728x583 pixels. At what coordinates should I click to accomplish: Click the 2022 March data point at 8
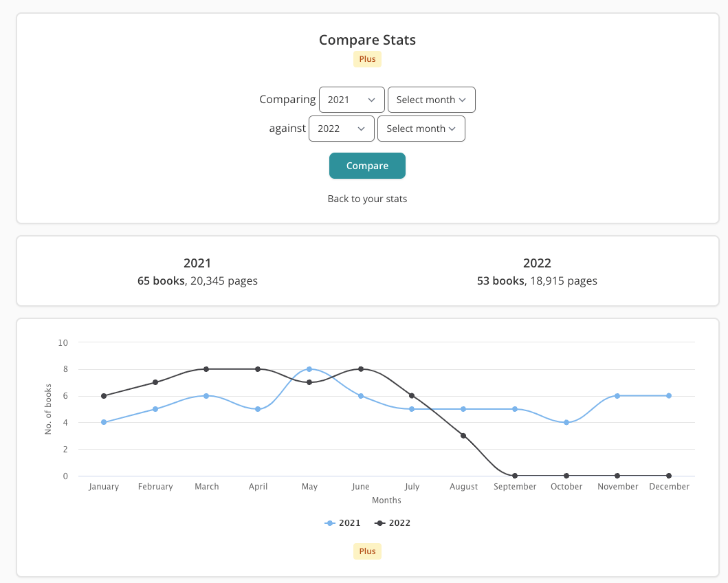[x=206, y=369]
